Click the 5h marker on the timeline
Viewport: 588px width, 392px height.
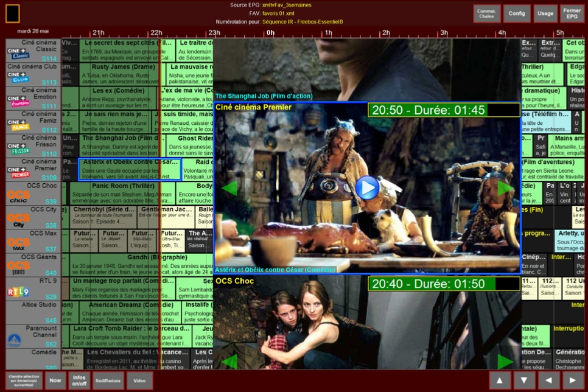560,33
